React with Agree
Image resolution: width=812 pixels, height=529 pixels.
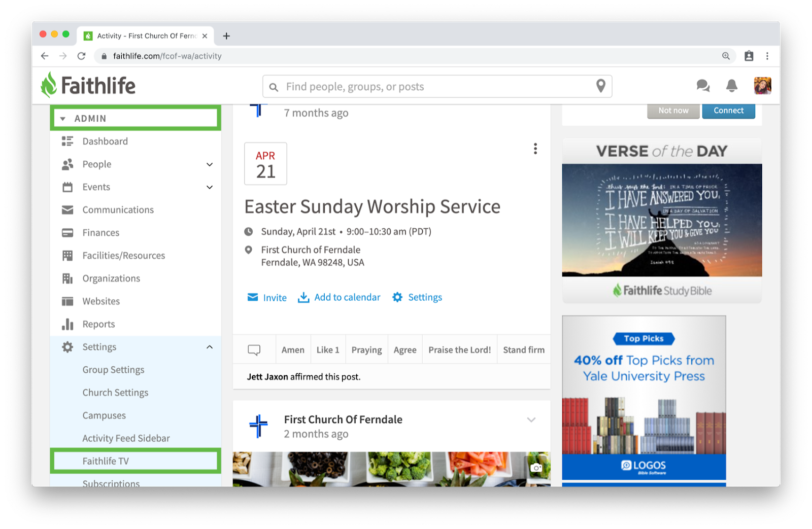point(405,350)
